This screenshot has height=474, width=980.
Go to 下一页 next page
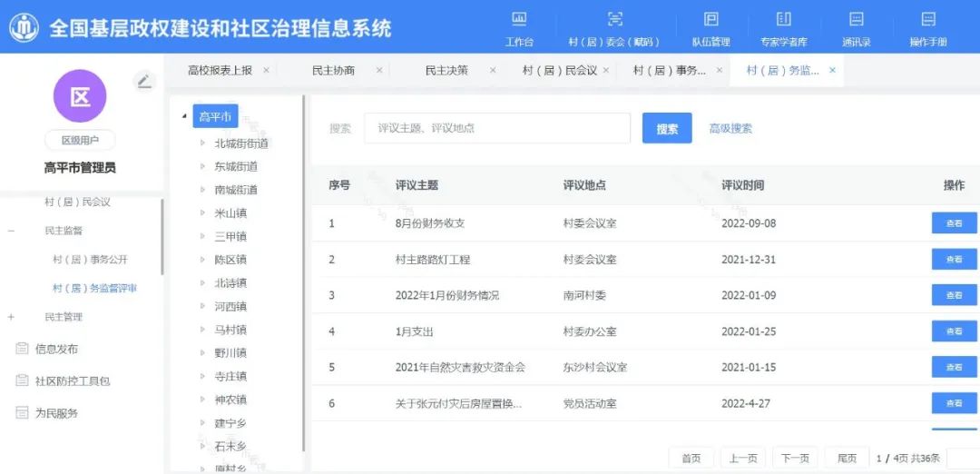pyautogui.click(x=795, y=459)
